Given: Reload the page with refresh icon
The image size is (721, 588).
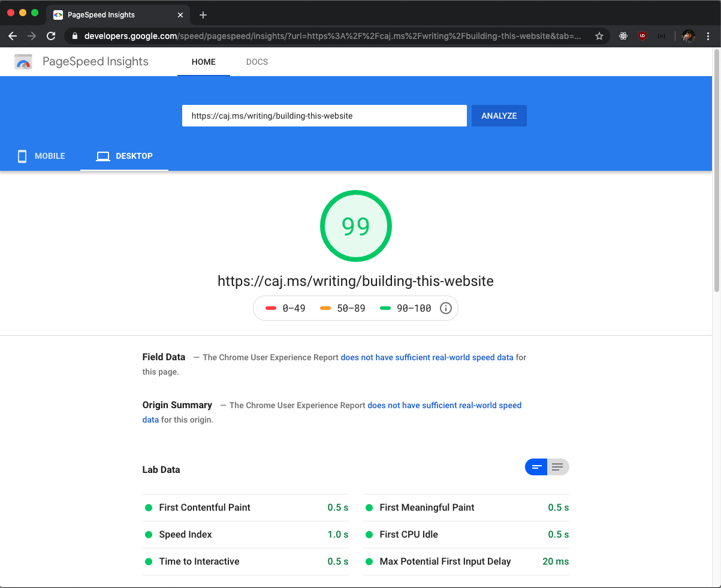Looking at the screenshot, I should [51, 36].
